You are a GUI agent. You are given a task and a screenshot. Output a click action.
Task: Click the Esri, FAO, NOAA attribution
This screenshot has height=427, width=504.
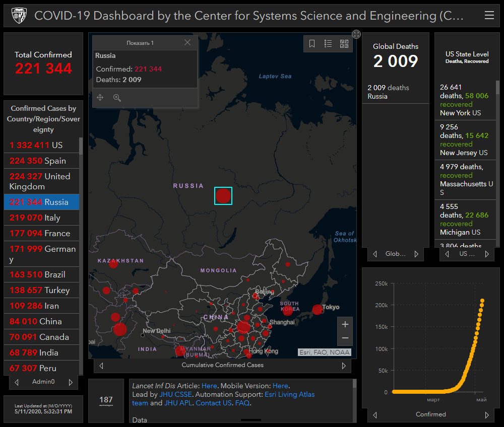point(324,352)
